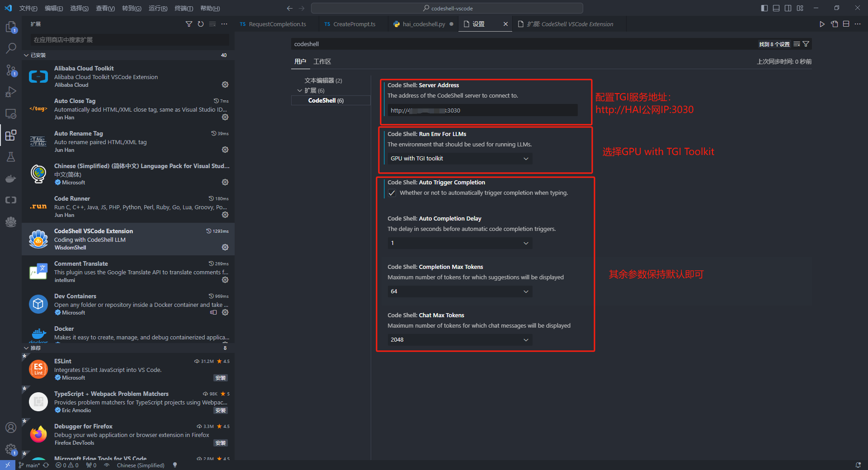The width and height of the screenshot is (868, 470).
Task: Click the settings search box with codeshell
Action: [x=524, y=44]
